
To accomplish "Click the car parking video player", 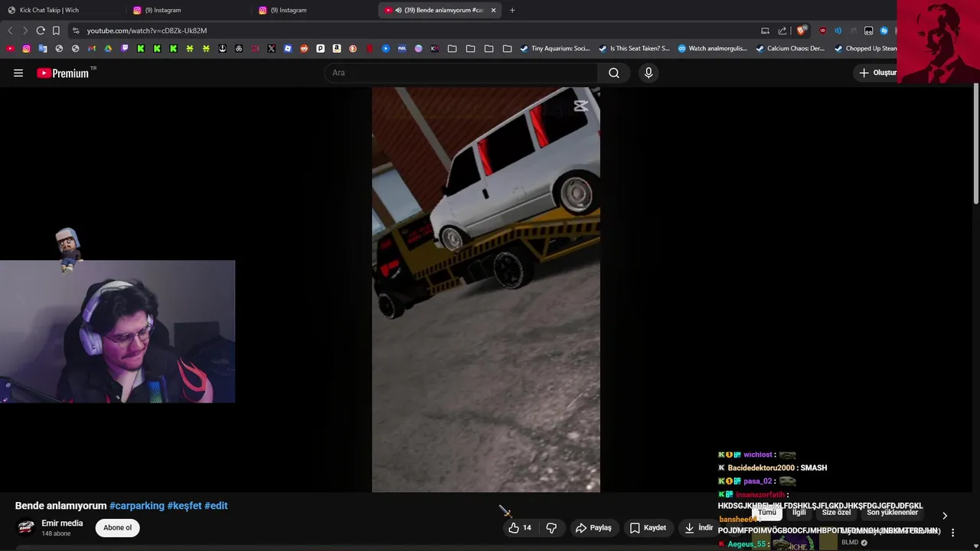I will (486, 289).
